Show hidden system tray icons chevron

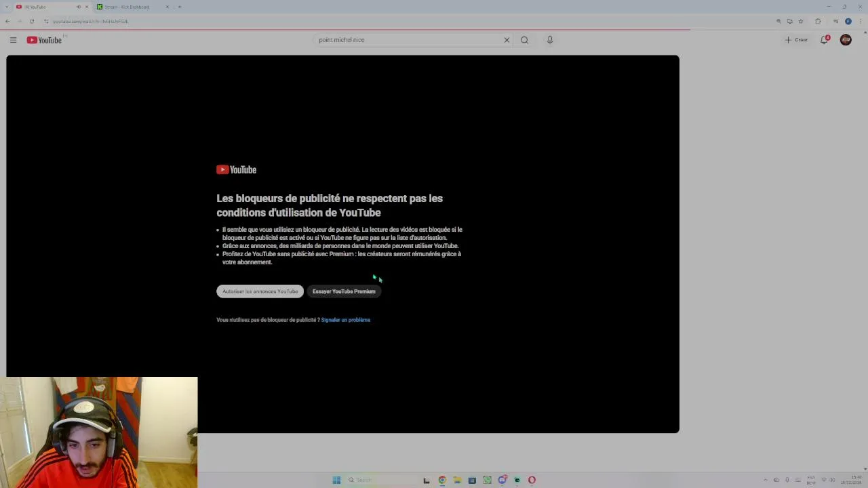tap(766, 480)
